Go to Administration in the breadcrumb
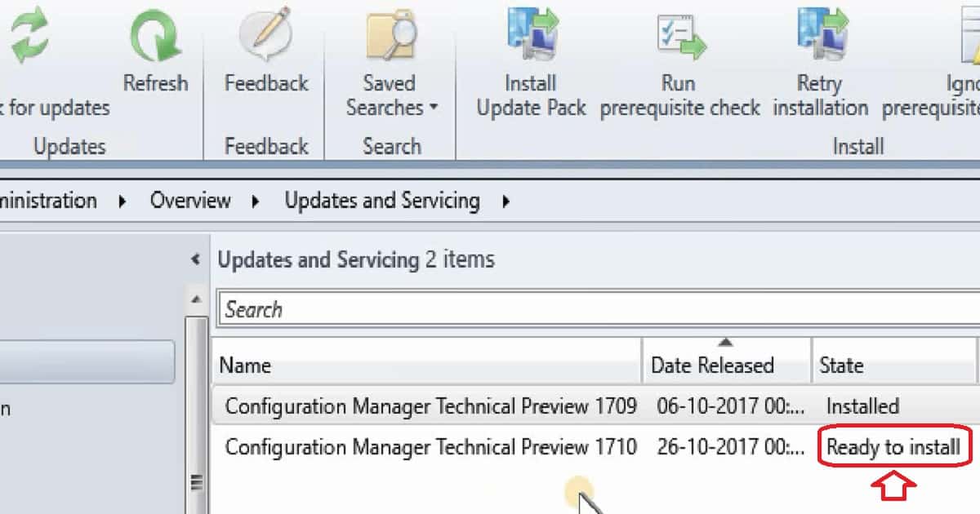 (x=48, y=201)
